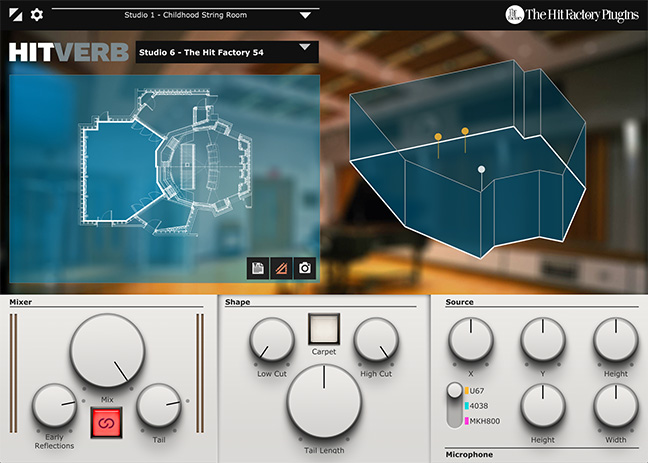Select the U67 microphone option
This screenshot has width=648, height=463.
point(475,391)
